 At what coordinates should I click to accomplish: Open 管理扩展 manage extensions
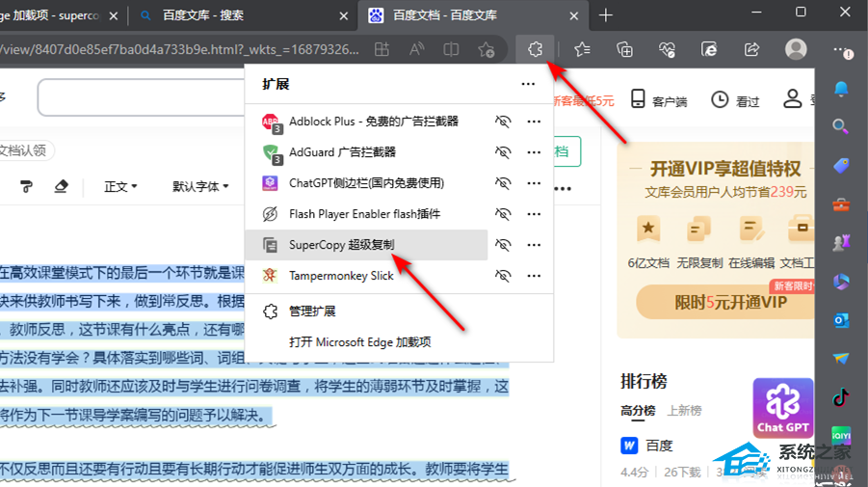(399, 311)
